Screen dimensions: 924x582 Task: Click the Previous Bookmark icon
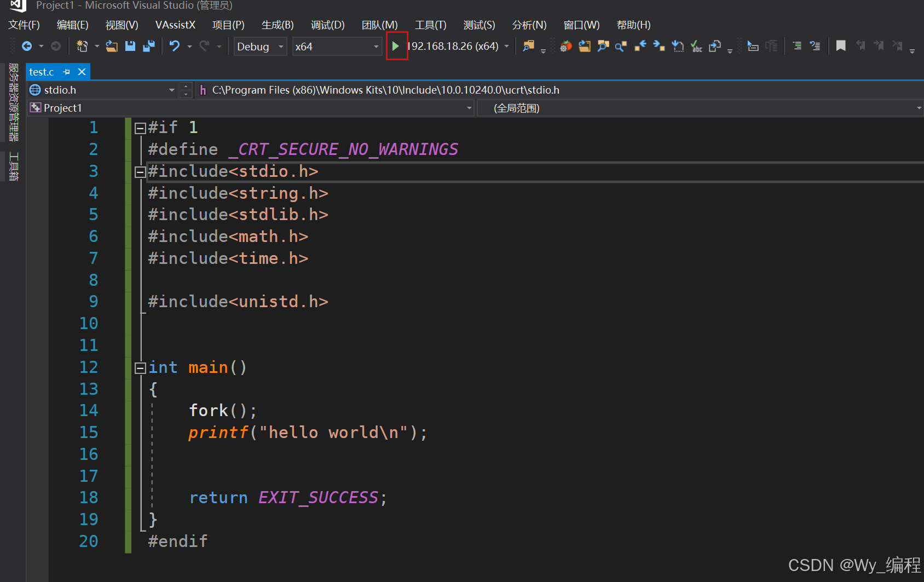[861, 46]
